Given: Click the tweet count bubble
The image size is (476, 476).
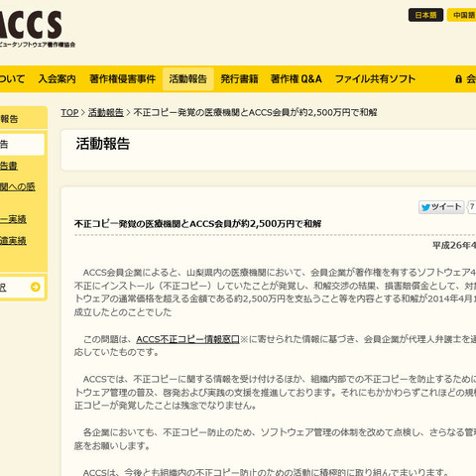Looking at the screenshot, I should (472, 207).
